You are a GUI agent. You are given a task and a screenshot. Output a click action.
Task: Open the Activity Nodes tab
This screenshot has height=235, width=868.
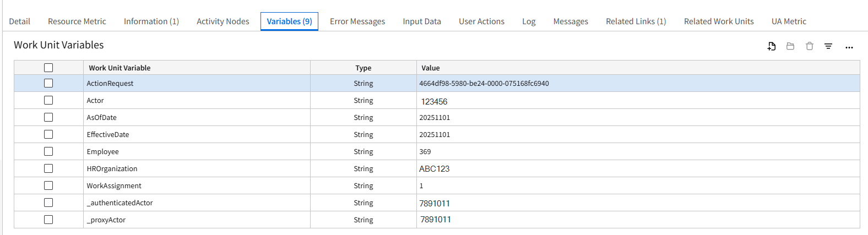223,21
